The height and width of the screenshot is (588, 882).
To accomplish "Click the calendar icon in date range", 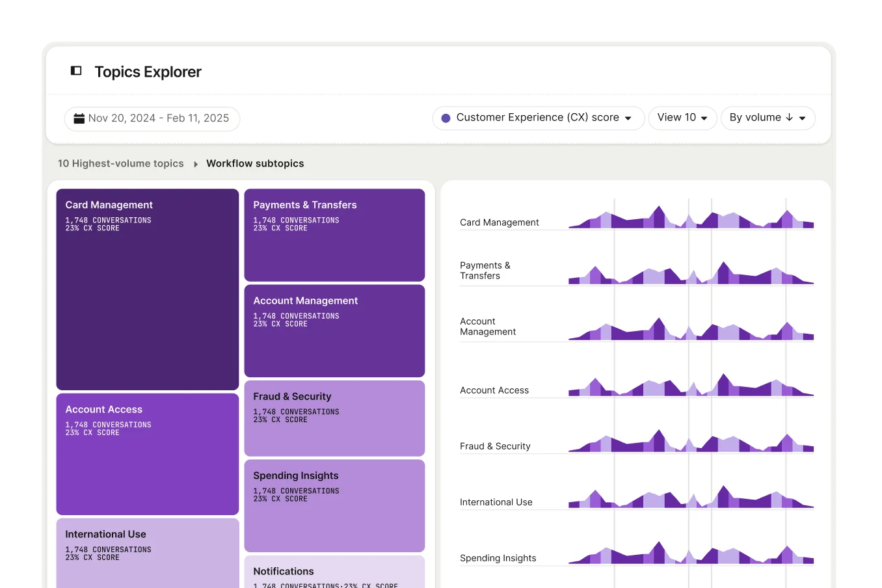I will 79,118.
